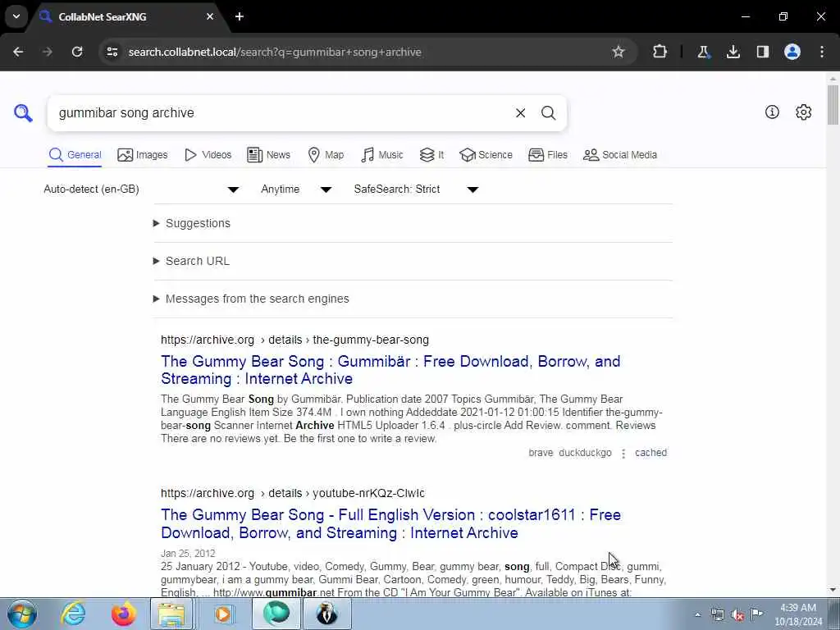Switch to the It tab
Screen dimensions: 840x630
point(431,155)
